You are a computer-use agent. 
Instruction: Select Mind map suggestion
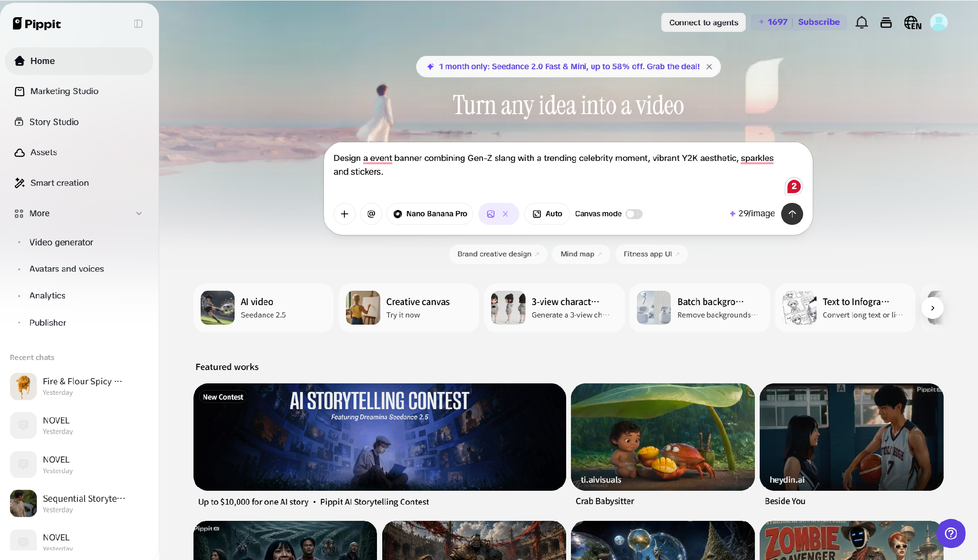click(581, 254)
